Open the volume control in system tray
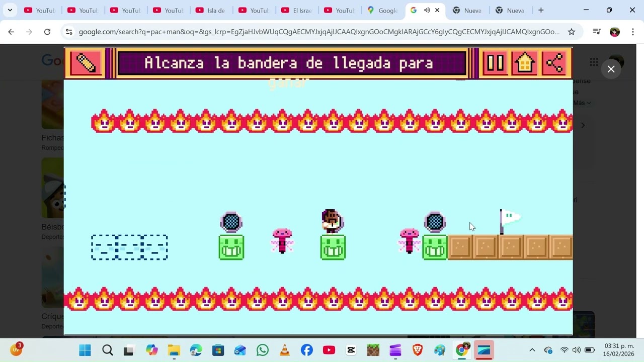 [x=577, y=350]
